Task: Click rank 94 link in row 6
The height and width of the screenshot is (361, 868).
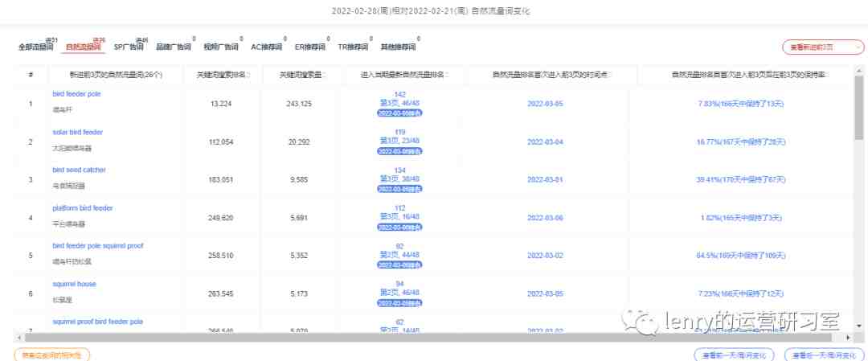Action: tap(399, 284)
